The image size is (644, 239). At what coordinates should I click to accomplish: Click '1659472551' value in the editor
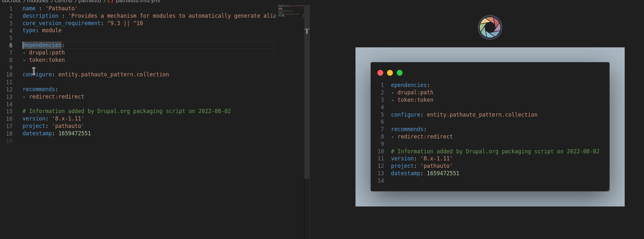[x=75, y=133]
